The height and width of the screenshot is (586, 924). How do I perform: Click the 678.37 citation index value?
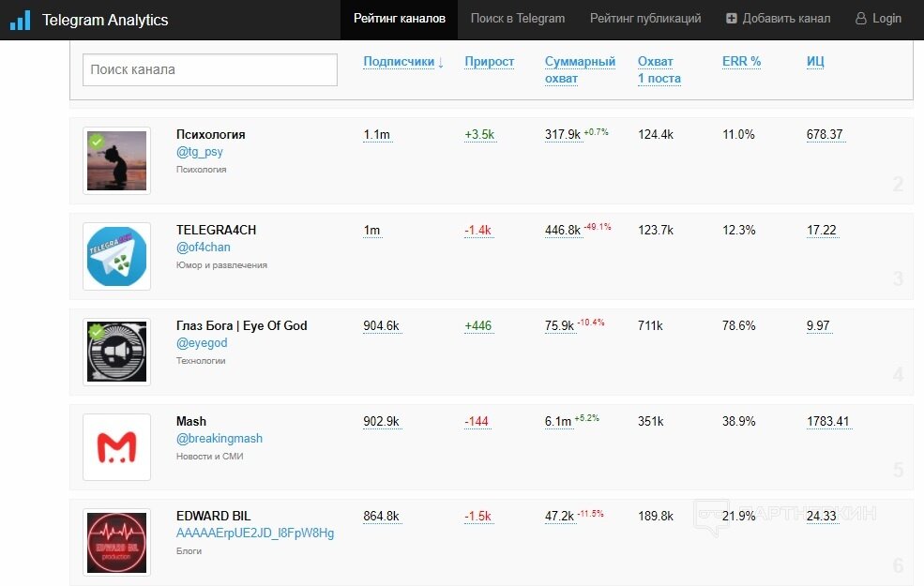825,134
